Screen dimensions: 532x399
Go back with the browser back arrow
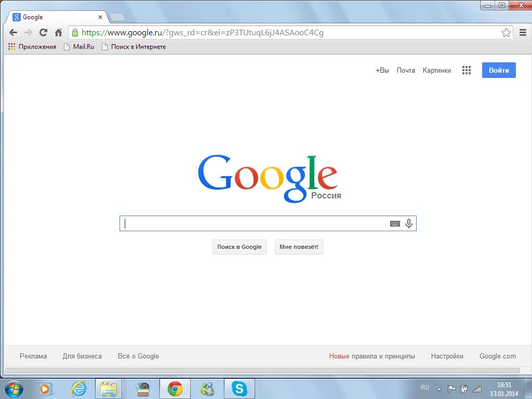pos(13,33)
